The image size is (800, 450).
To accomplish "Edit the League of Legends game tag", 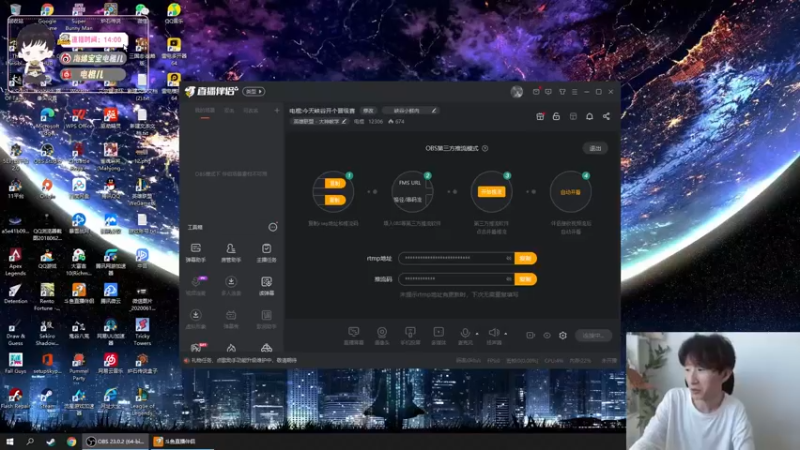I will tap(320, 121).
